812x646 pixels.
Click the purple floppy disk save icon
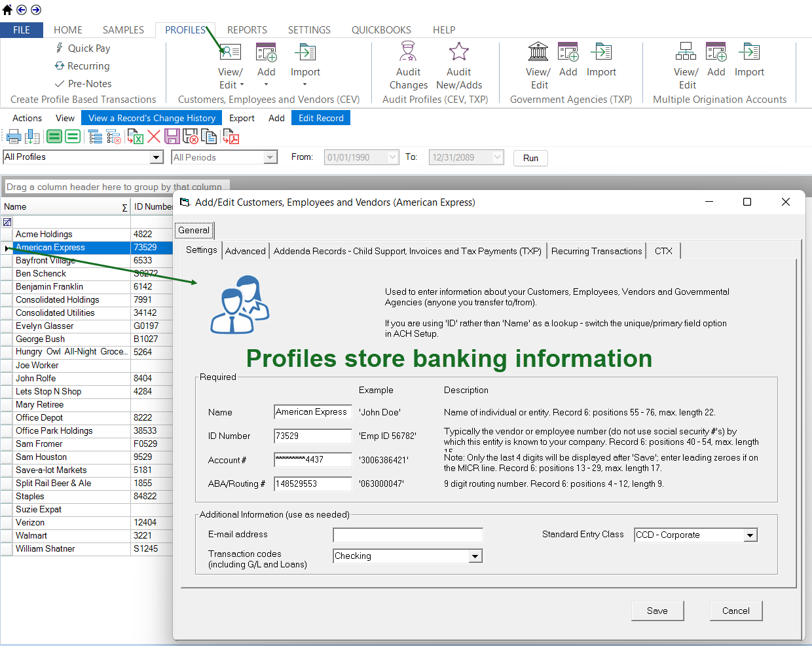coord(172,136)
